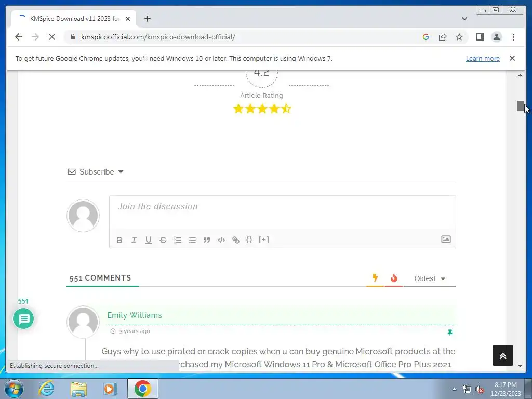Select the KMSpico Download browser tab
532x399 pixels.
[74, 19]
